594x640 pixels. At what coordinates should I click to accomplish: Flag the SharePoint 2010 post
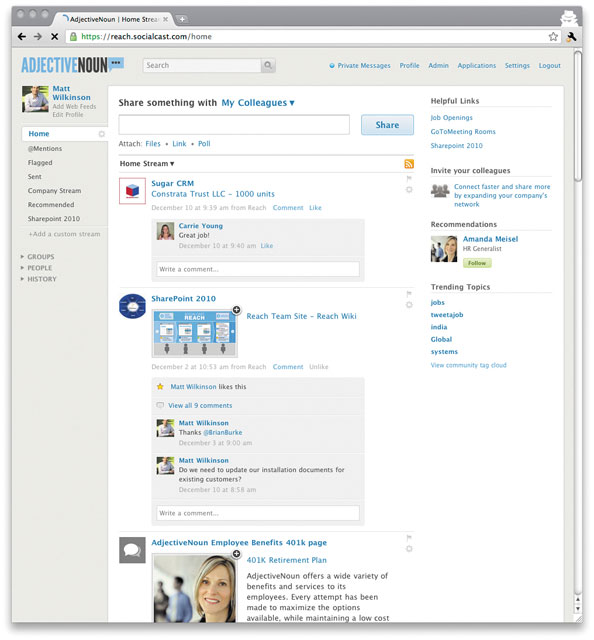pos(409,293)
